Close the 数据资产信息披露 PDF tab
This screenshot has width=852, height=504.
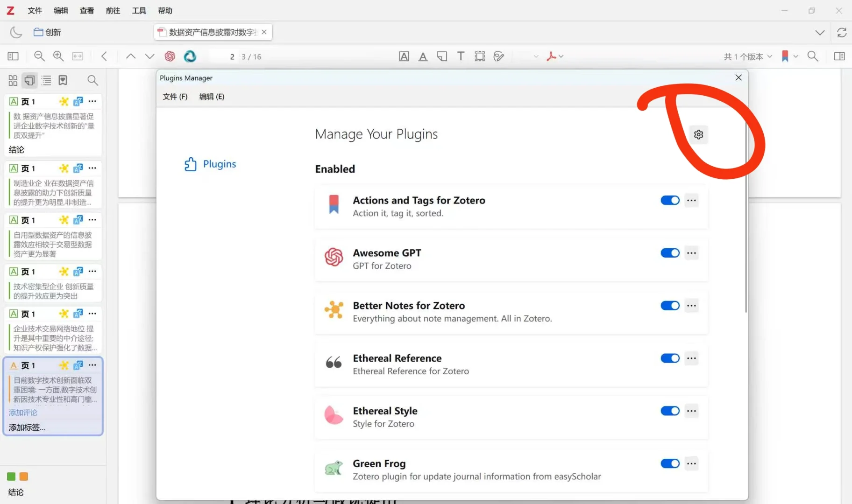[264, 32]
